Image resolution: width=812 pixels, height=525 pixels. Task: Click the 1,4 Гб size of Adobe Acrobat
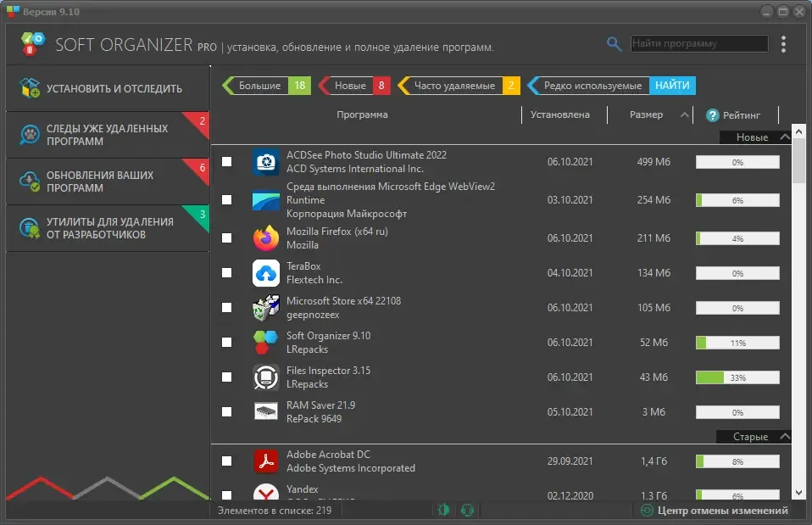[x=653, y=461]
